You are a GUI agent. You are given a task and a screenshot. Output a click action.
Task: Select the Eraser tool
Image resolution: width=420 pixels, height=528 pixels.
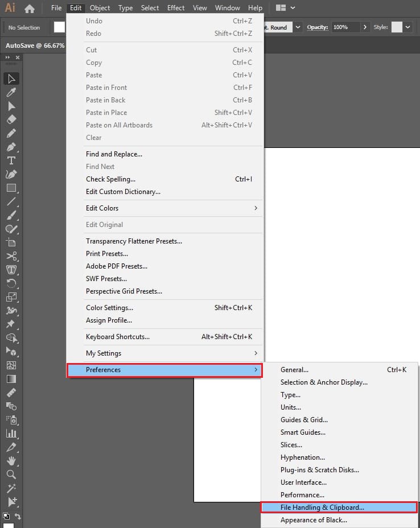11,119
